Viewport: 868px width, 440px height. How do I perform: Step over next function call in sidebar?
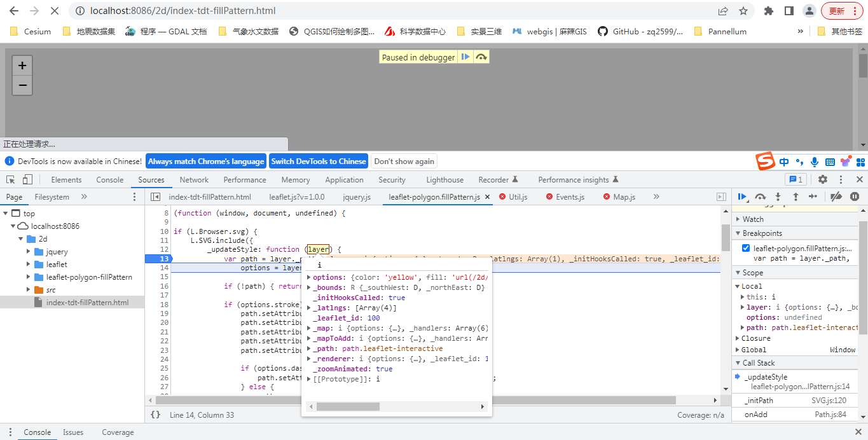(760, 197)
